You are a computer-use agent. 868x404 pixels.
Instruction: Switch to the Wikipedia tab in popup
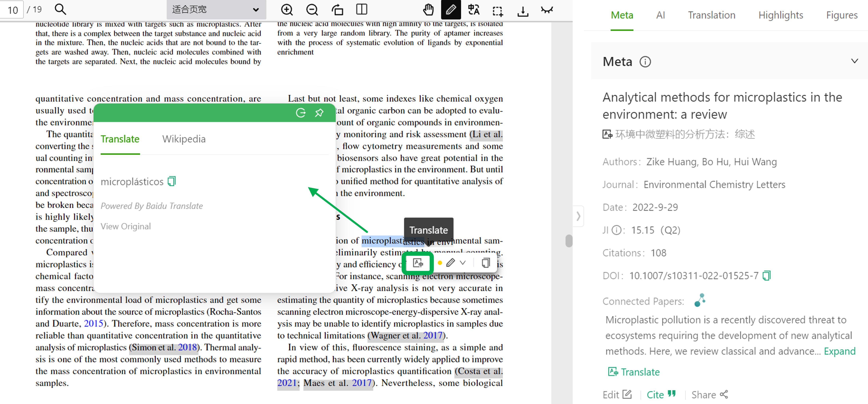[x=184, y=139]
